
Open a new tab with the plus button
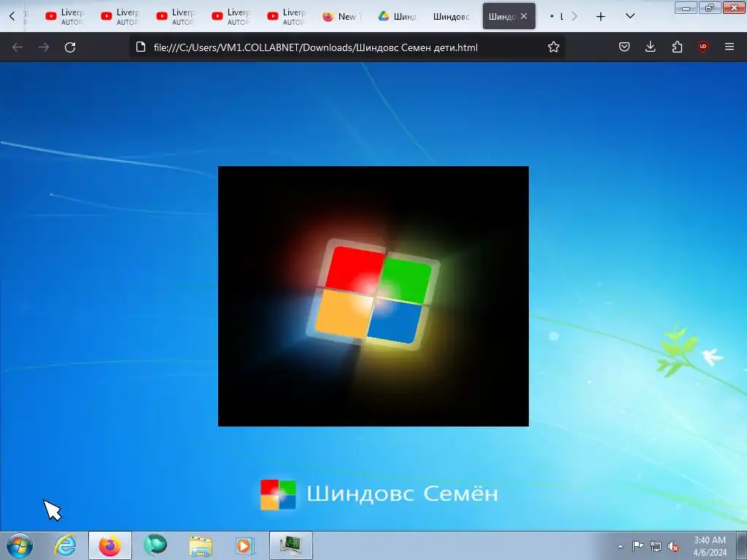point(601,17)
